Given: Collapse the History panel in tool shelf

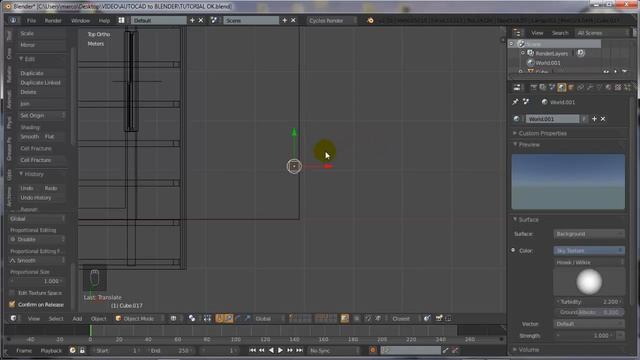Looking at the screenshot, I should [x=33, y=174].
